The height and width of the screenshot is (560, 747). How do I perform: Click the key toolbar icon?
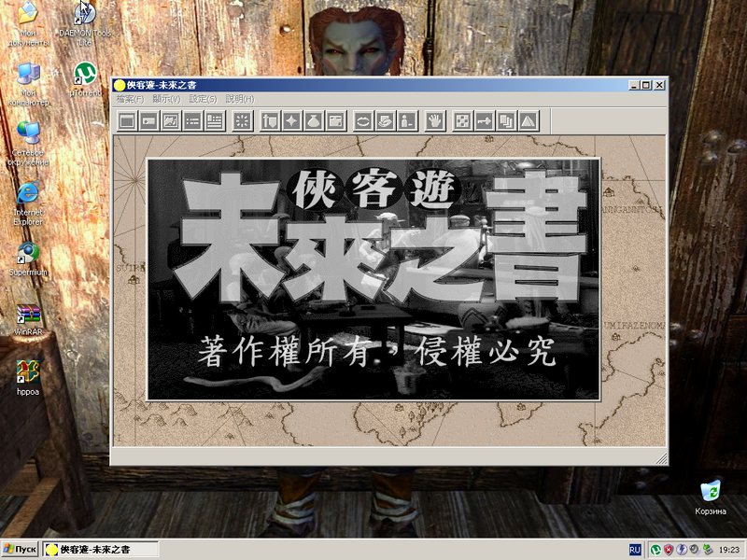tap(485, 121)
